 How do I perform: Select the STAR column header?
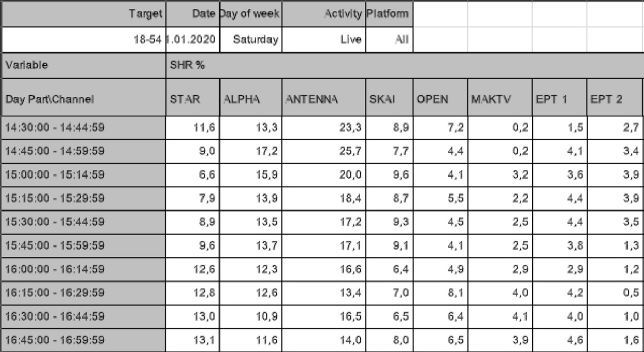pyautogui.click(x=192, y=96)
